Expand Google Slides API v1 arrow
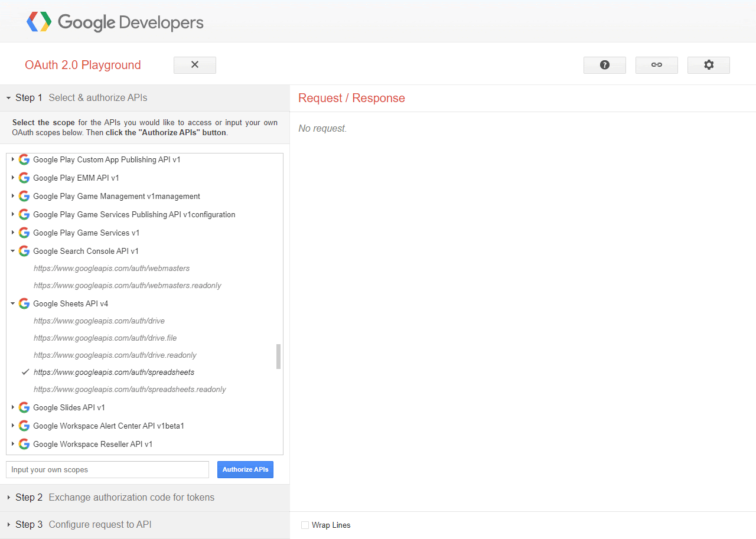756x539 pixels. click(x=12, y=407)
